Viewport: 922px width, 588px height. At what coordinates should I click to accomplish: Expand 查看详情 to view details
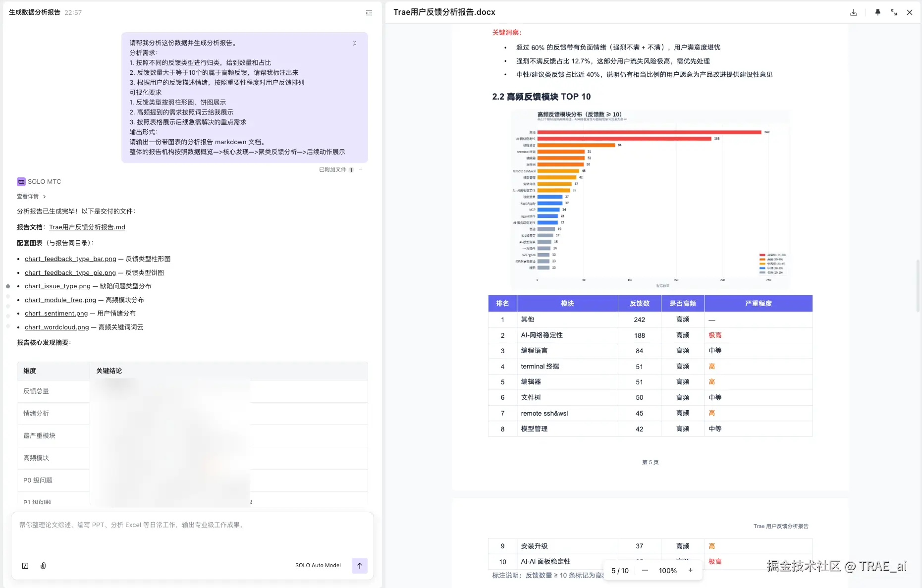(31, 197)
